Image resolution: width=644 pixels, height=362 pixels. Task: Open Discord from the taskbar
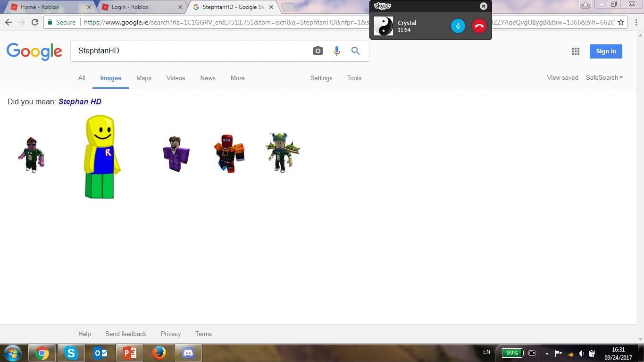pyautogui.click(x=188, y=353)
